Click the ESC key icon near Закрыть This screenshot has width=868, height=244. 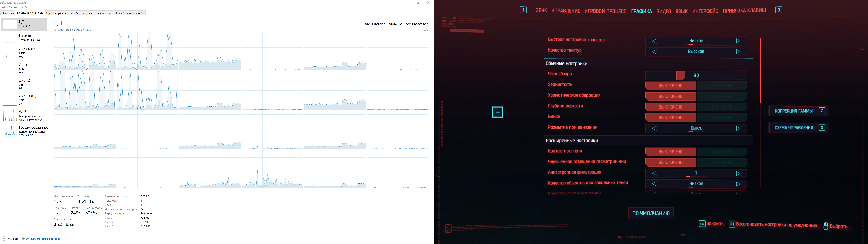(702, 224)
